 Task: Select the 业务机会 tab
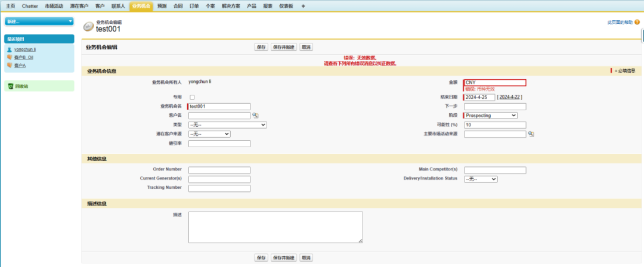(x=141, y=6)
